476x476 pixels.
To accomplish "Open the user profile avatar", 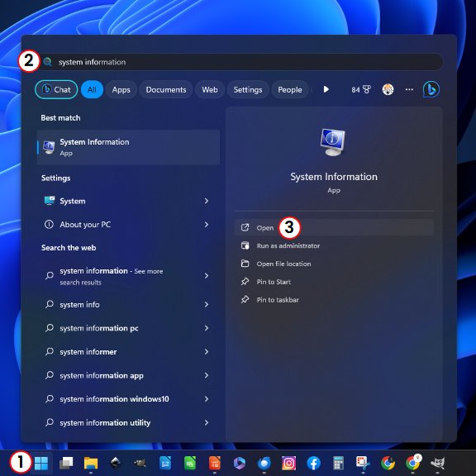I will (388, 89).
